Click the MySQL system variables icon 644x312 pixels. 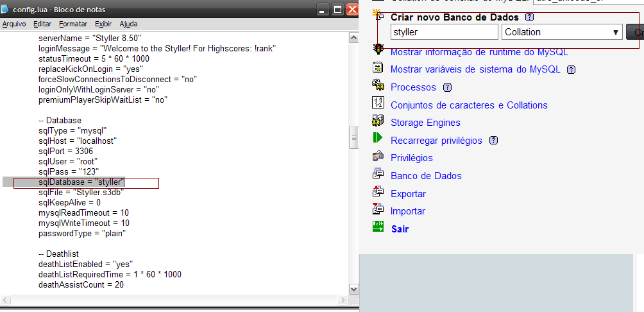[x=377, y=67]
